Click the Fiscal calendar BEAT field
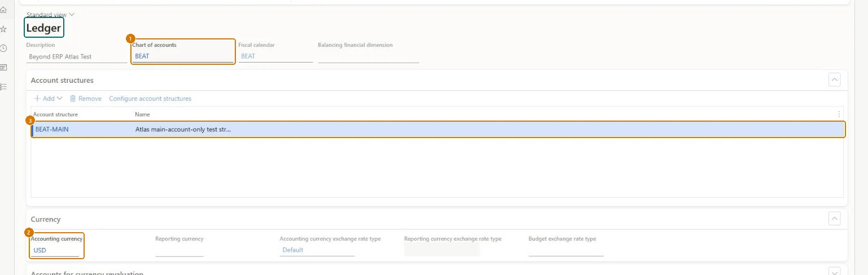 pos(275,56)
